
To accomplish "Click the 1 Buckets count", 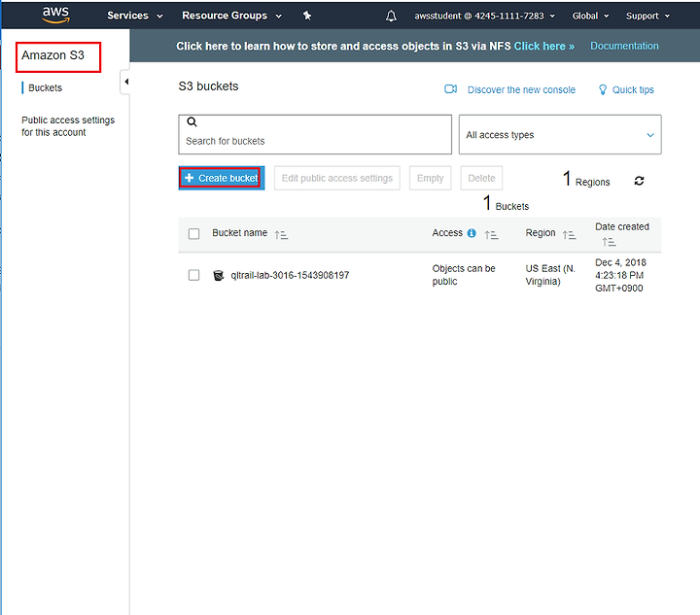I will [506, 204].
